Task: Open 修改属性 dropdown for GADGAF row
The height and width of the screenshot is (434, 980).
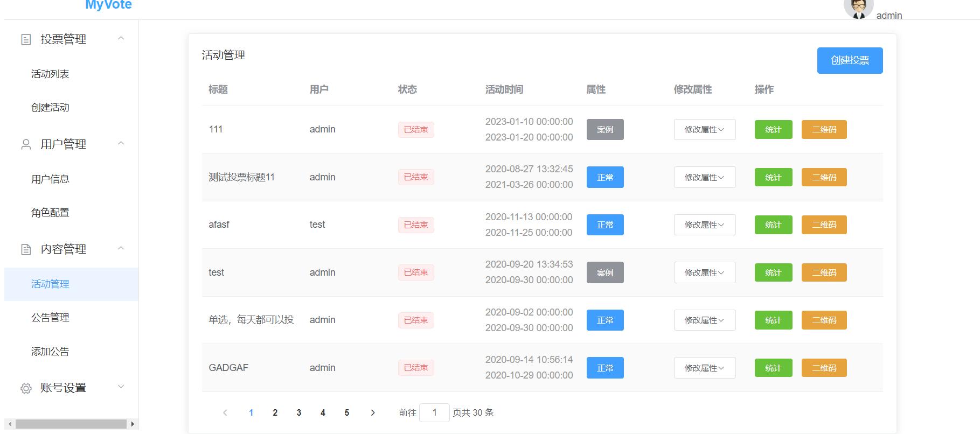Action: [x=705, y=368]
